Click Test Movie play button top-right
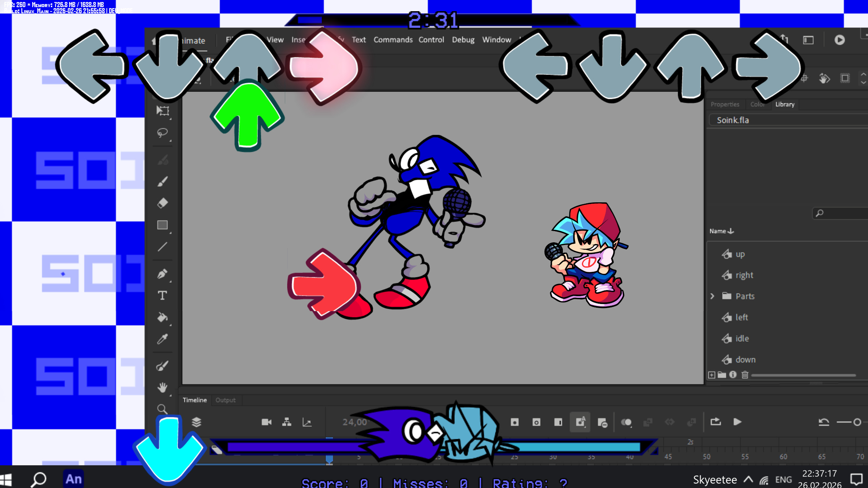 click(840, 40)
